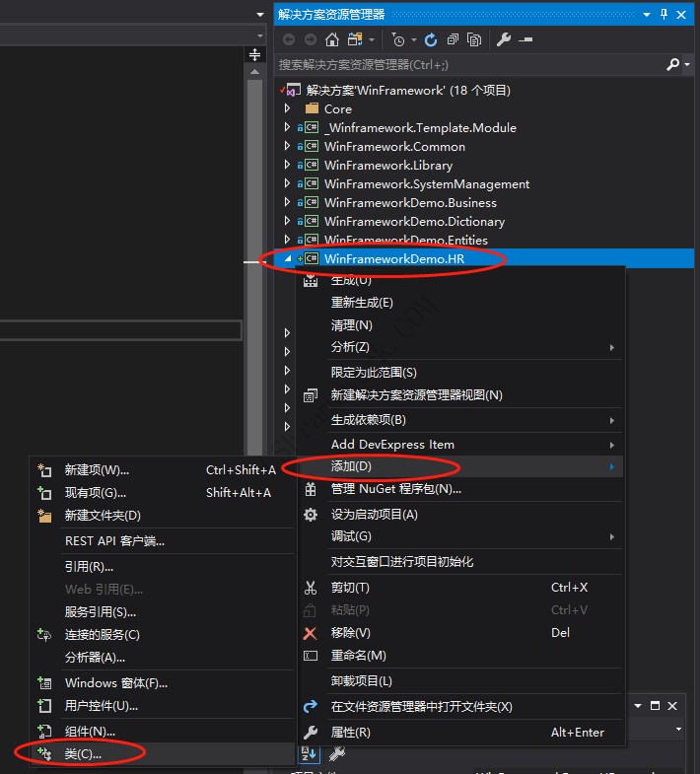This screenshot has width=700, height=774.
Task: Open the 生成依赖项(B) submenu
Action: click(460, 420)
